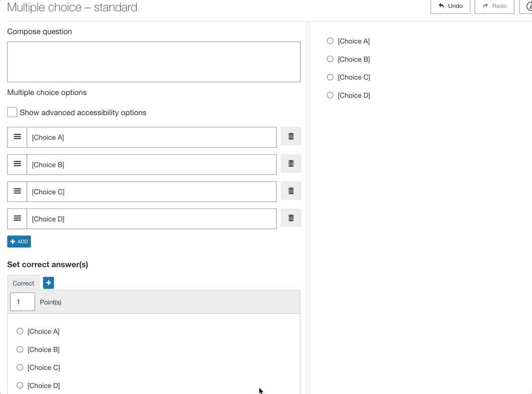Remove Choice C using its trash icon

click(291, 191)
